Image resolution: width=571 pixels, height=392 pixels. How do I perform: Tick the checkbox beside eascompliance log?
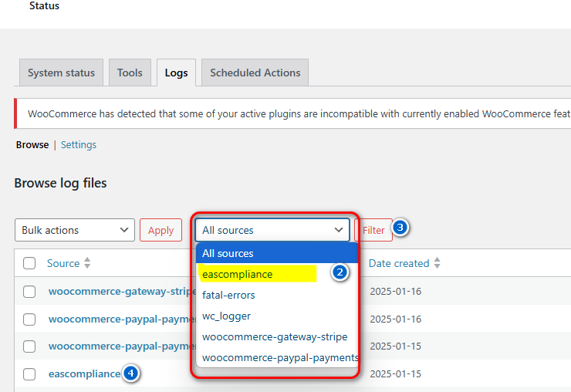29,374
